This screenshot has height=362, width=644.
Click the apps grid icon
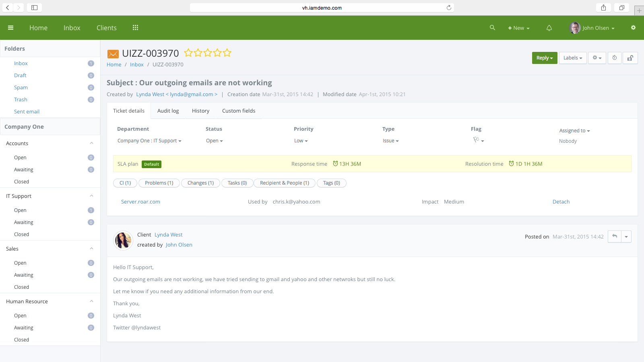click(x=135, y=28)
